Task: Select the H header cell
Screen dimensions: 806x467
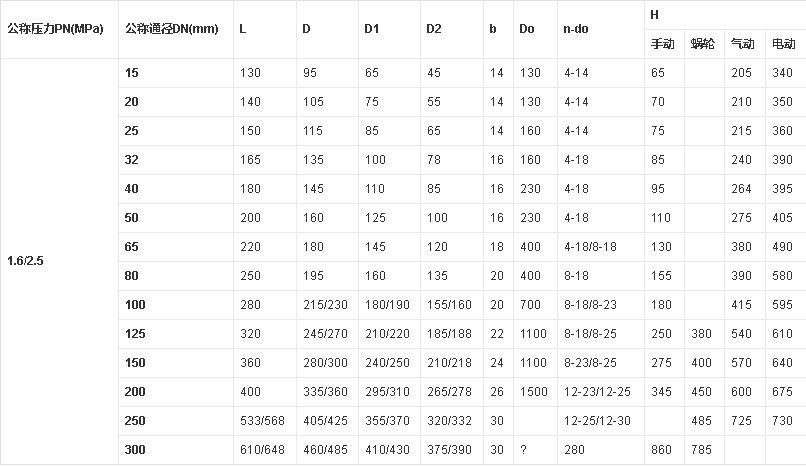Action: pyautogui.click(x=654, y=15)
